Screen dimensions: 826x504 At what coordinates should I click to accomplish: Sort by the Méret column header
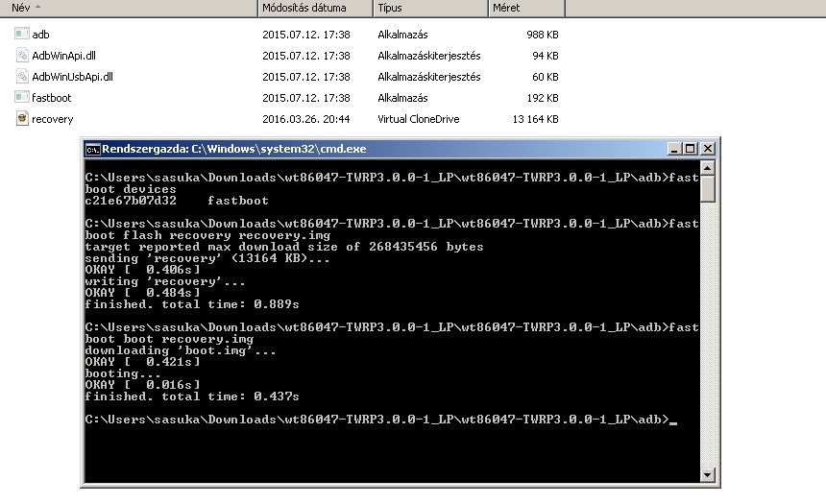526,8
